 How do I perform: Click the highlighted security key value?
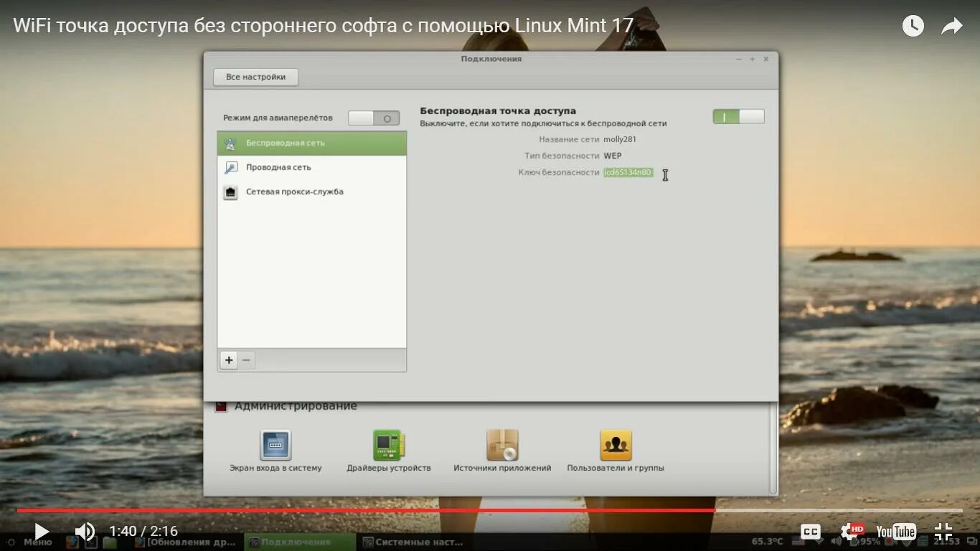click(628, 172)
